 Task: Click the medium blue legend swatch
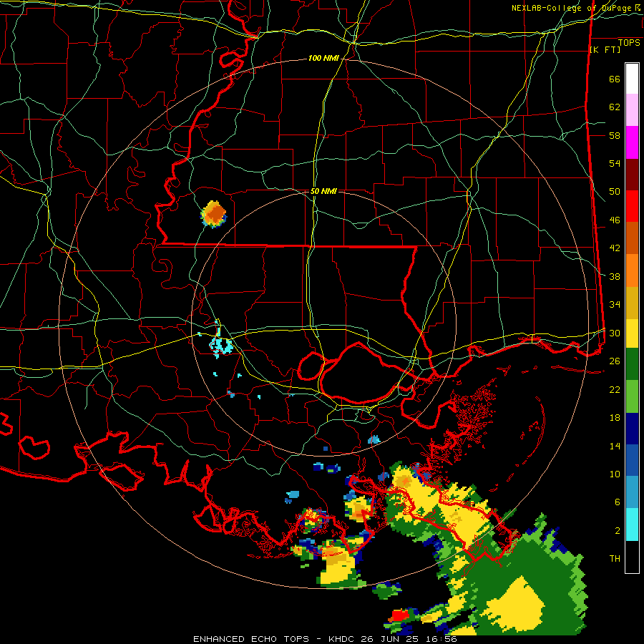632,460
